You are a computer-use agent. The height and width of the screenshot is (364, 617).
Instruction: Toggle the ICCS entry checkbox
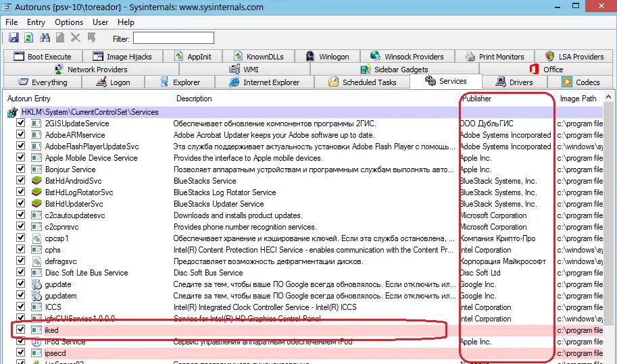pyautogui.click(x=20, y=307)
